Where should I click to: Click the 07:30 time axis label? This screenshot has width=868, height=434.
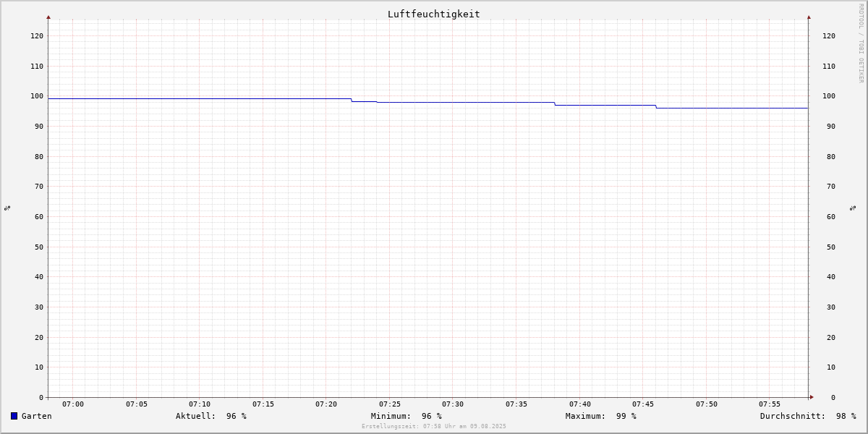coord(453,404)
